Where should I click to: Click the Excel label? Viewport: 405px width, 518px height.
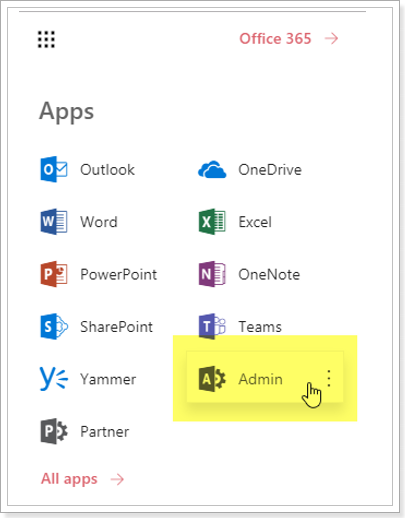(x=255, y=222)
